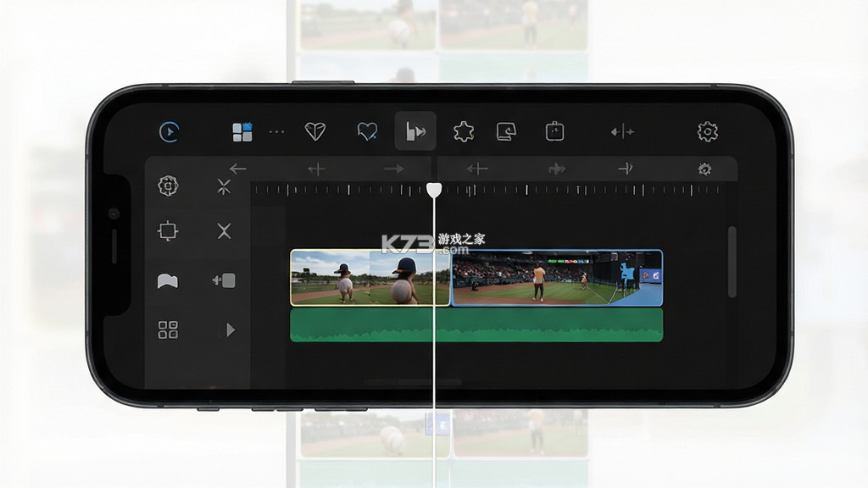Open the four-tile grid icon with blue corner
This screenshot has height=488, width=868.
(242, 131)
